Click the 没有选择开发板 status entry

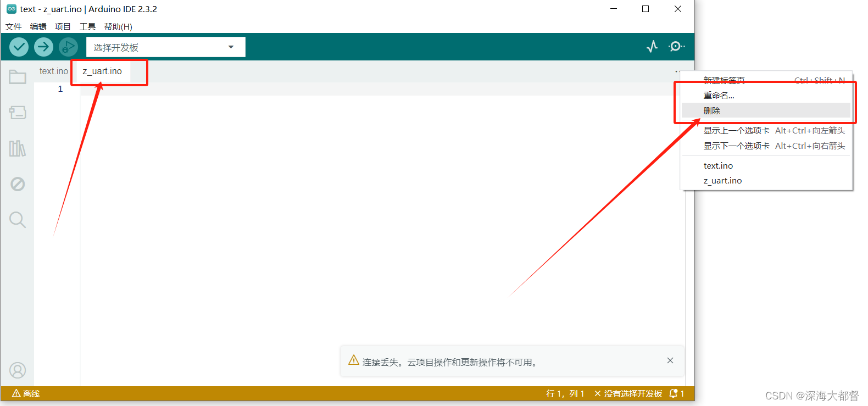[628, 393]
